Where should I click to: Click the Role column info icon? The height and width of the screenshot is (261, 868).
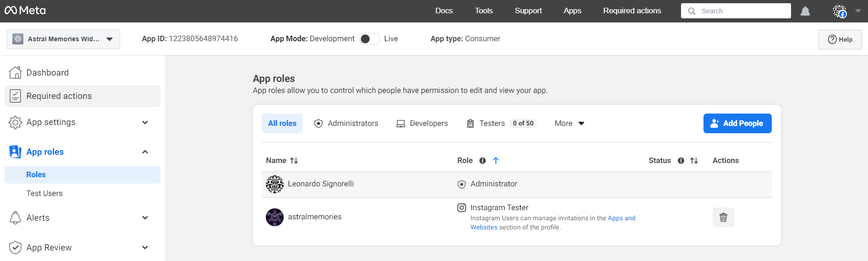(482, 161)
